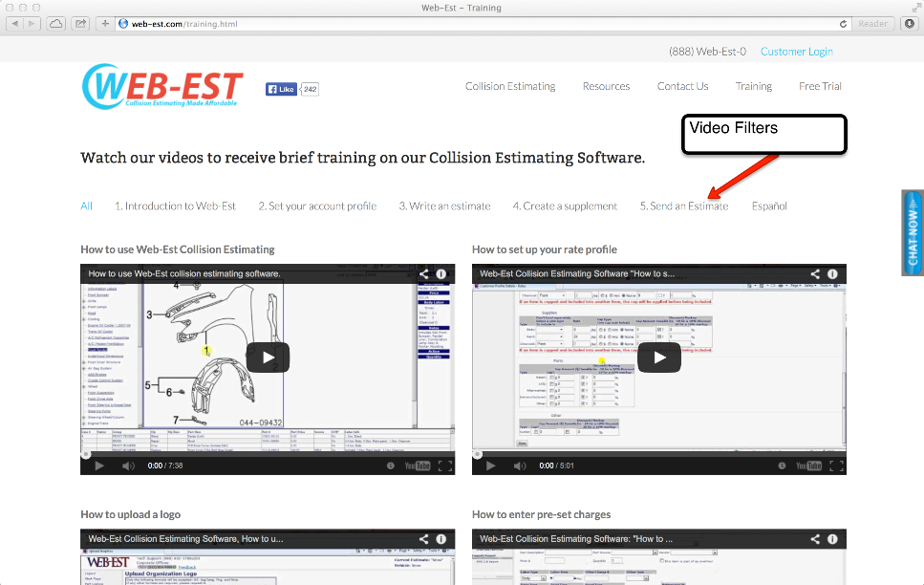Click the Web-Est logo
Viewport: 924px width, 585px height.
[162, 86]
